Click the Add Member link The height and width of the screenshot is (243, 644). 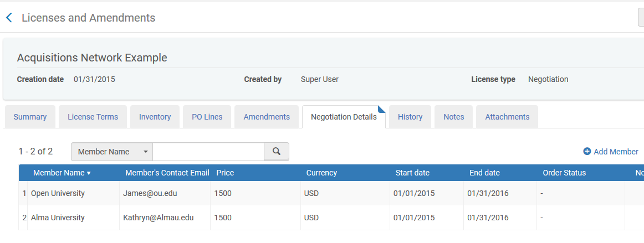[x=616, y=152]
